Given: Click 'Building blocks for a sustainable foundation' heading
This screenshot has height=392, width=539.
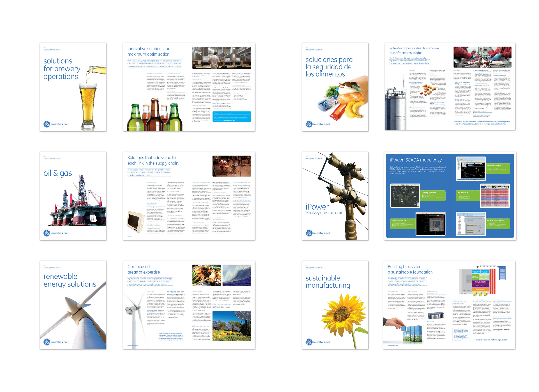Looking at the screenshot, I should (410, 269).
